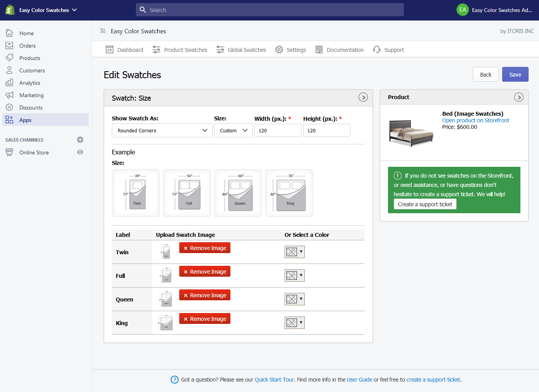The image size is (539, 392).
Task: Open the Dashboard tab
Action: pyautogui.click(x=124, y=50)
